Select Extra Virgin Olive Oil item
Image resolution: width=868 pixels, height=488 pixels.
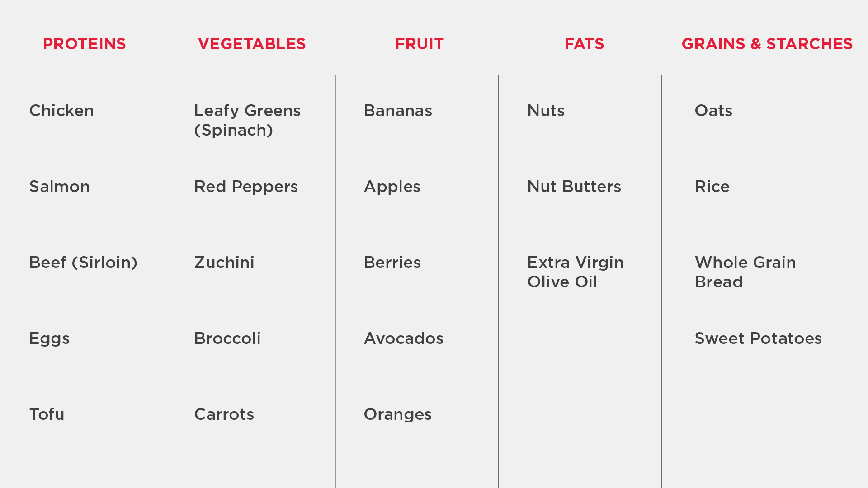click(576, 272)
